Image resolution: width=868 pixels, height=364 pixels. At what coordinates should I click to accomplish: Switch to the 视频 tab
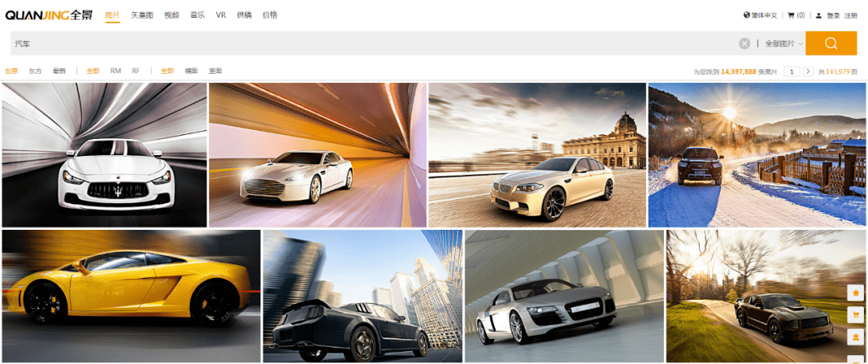click(172, 15)
